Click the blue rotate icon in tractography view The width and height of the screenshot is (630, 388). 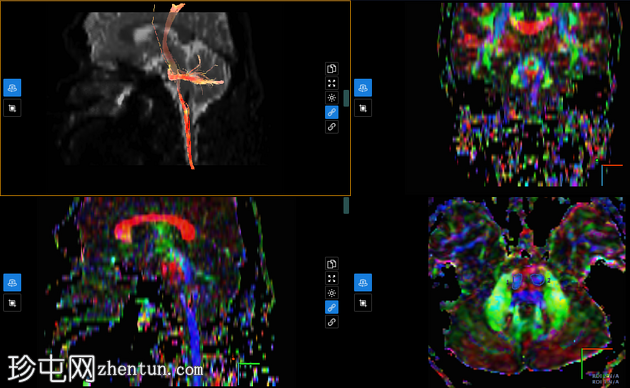12,88
